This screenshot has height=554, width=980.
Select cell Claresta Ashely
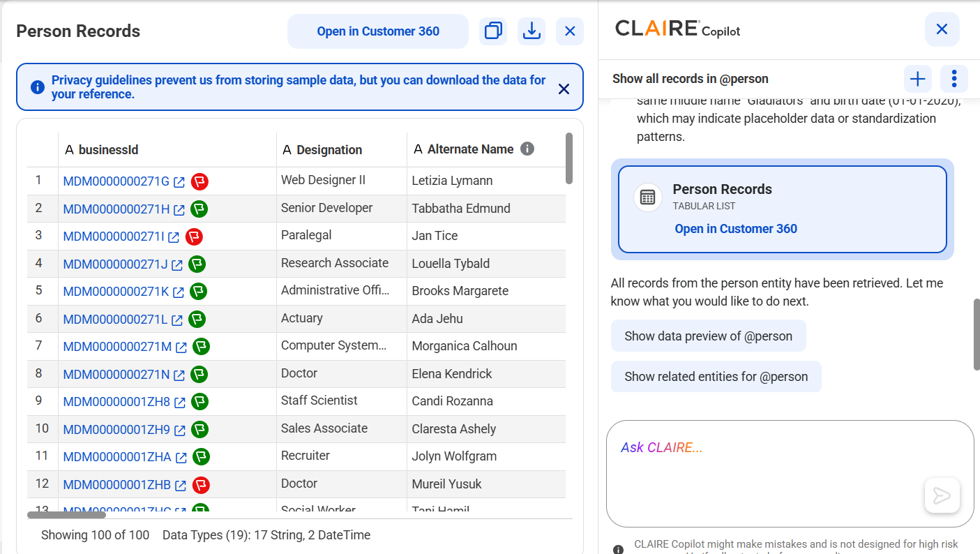tap(486, 429)
